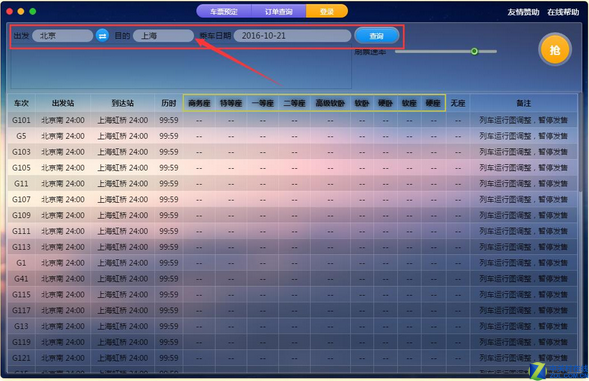Select the orange 登录 tab
This screenshot has height=381, width=589.
click(x=327, y=11)
